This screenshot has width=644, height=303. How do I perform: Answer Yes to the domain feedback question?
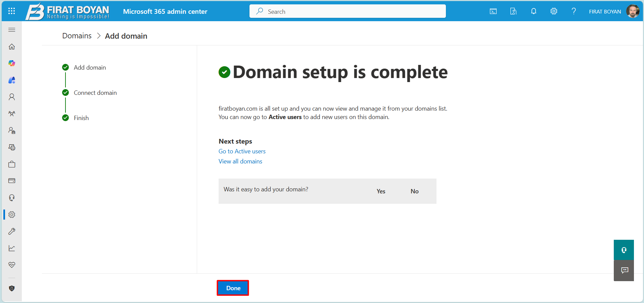point(380,191)
